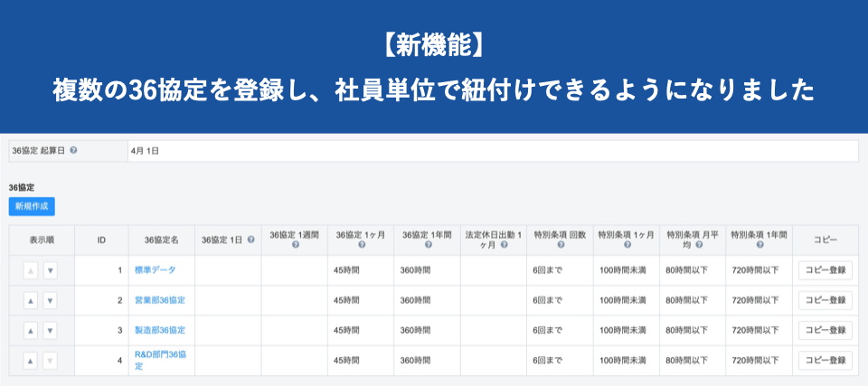Click help icon under 特別条項 1ヶ月 header
Screen dimensions: 868x386
pyautogui.click(x=627, y=245)
